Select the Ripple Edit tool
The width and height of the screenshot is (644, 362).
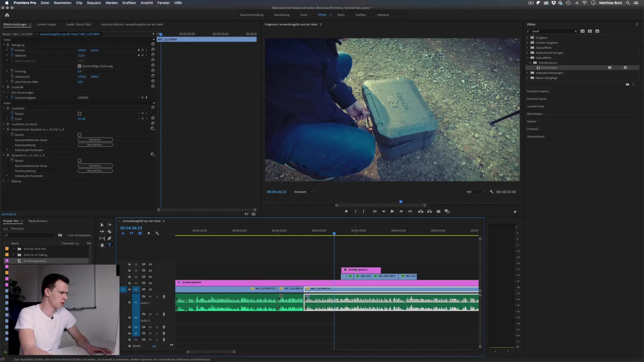click(x=102, y=232)
